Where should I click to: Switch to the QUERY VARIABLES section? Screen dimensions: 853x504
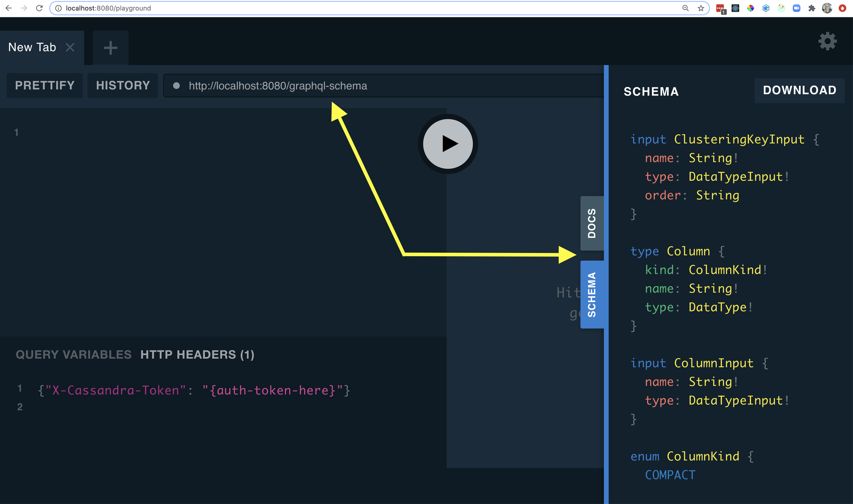(73, 355)
